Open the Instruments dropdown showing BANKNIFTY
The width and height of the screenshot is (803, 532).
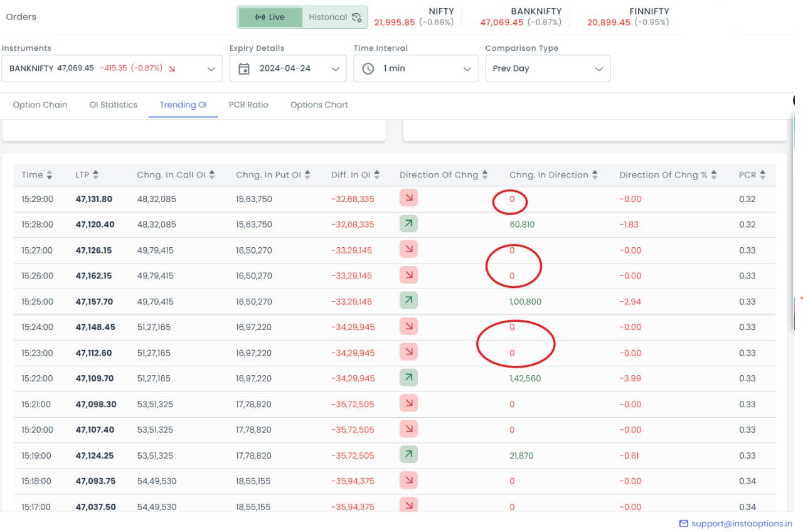tap(112, 68)
